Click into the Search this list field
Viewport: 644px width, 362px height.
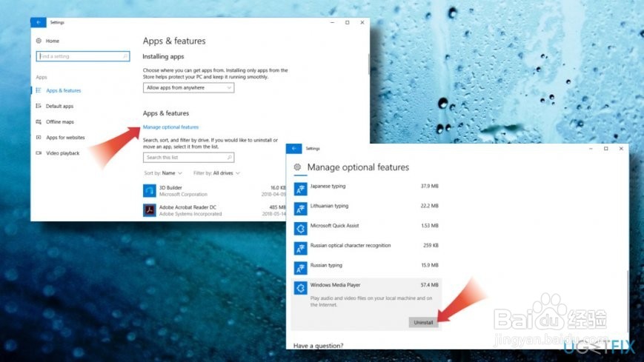coord(188,157)
